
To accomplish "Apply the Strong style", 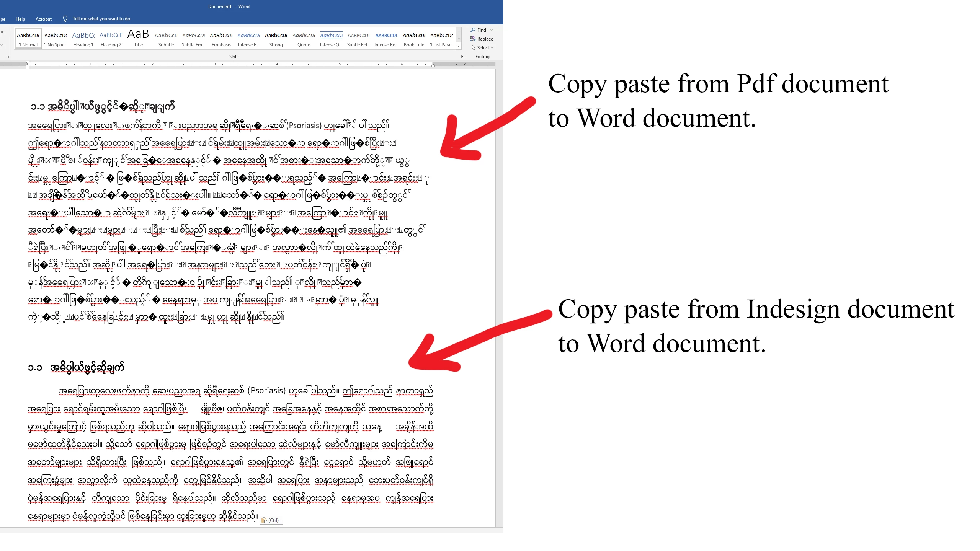I will [276, 39].
